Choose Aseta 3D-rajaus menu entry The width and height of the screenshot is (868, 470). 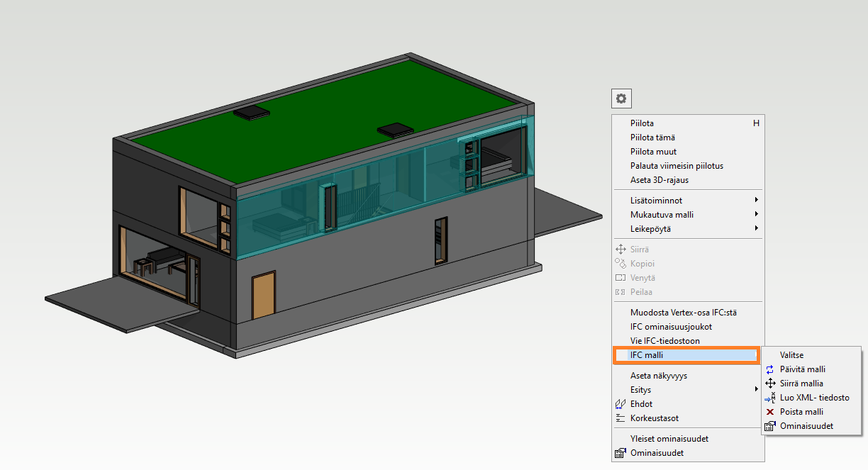[659, 180]
